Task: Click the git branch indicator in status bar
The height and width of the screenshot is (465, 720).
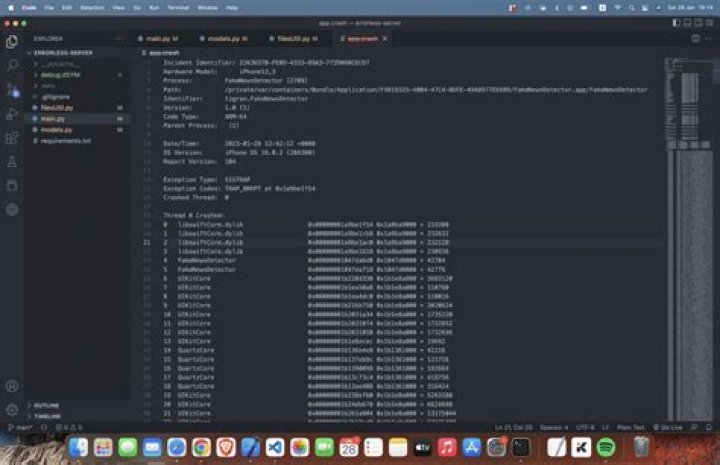Action: [x=20, y=427]
